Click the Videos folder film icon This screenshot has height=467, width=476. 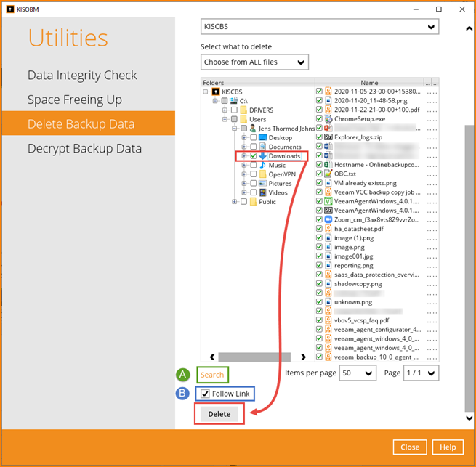tap(262, 192)
